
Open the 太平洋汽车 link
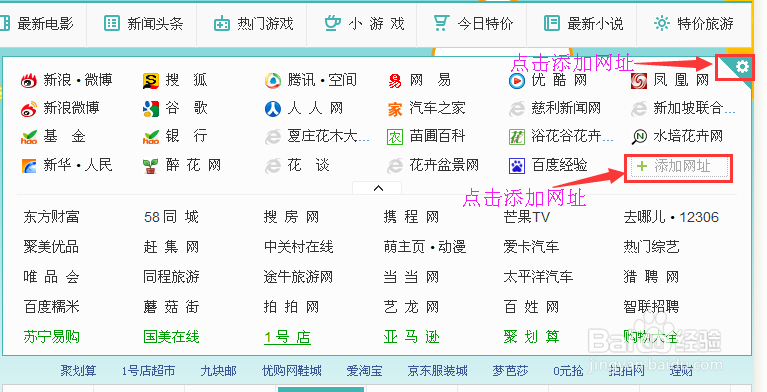click(538, 277)
